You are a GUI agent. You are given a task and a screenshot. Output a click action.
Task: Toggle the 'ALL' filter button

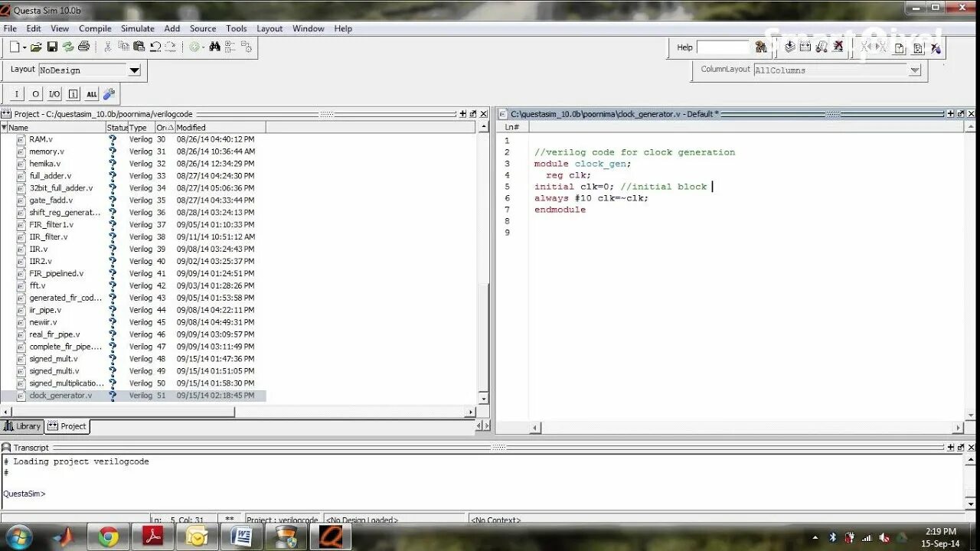coord(91,94)
